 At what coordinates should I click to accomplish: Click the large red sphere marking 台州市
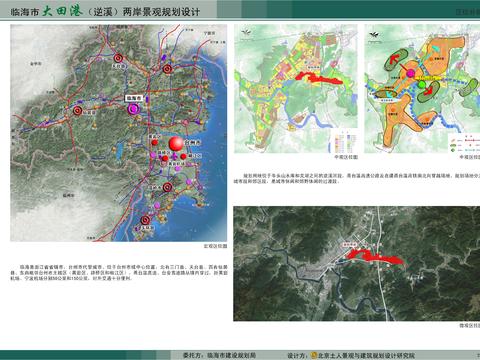[176, 143]
